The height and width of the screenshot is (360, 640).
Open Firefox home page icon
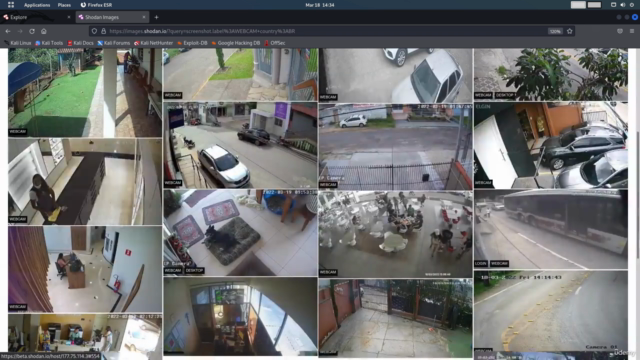click(44, 31)
